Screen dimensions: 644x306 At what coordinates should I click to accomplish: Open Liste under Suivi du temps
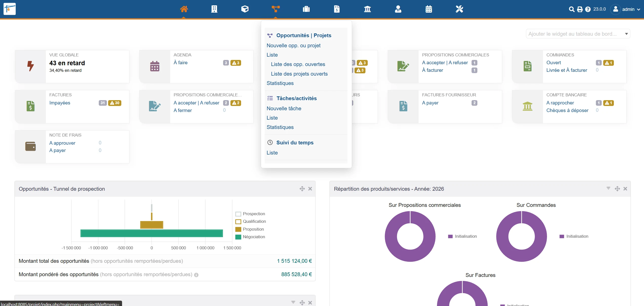point(272,153)
